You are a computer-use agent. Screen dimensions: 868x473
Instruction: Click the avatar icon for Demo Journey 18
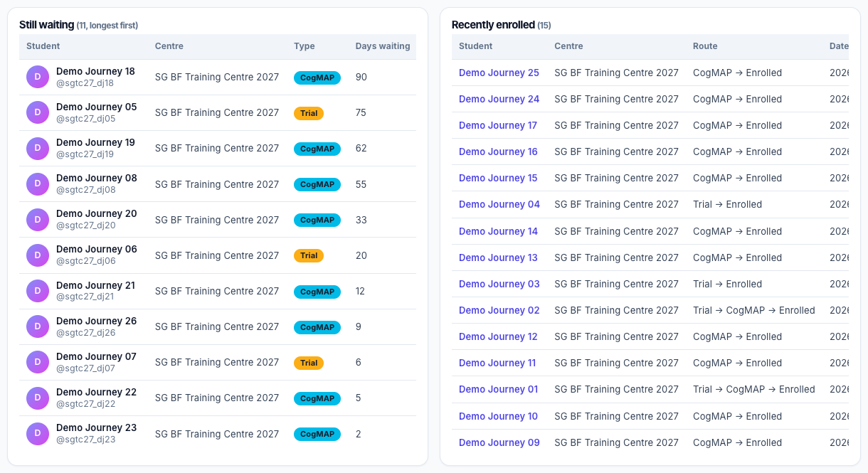coord(38,77)
